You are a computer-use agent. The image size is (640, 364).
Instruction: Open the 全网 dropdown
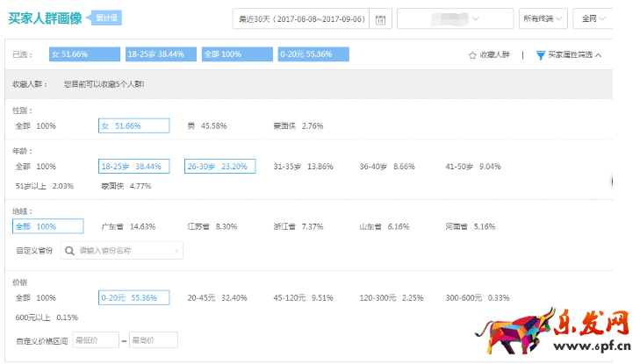(593, 18)
